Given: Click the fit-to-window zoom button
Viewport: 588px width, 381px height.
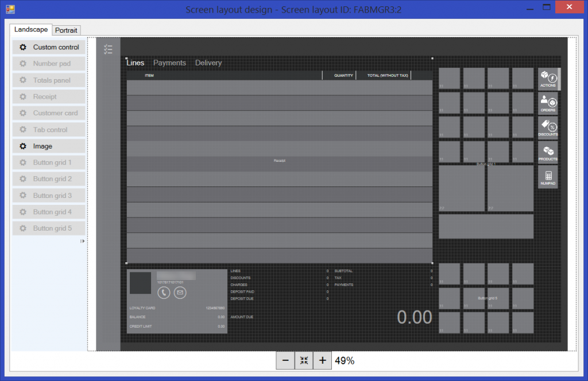Looking at the screenshot, I should tap(304, 360).
